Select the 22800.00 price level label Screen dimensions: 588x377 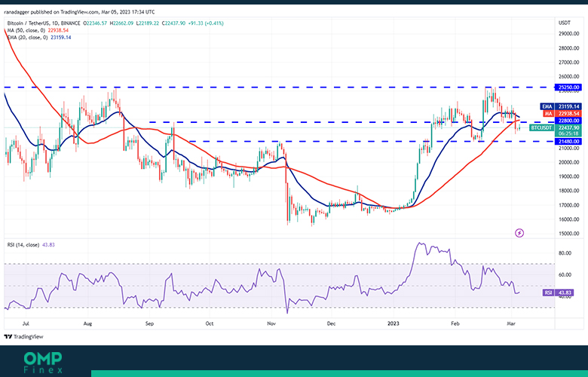pos(568,121)
